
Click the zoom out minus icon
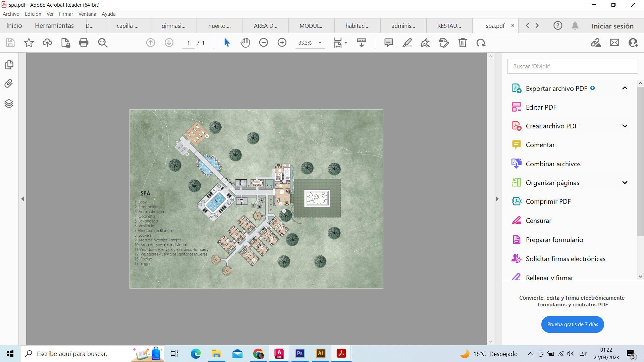pyautogui.click(x=264, y=43)
